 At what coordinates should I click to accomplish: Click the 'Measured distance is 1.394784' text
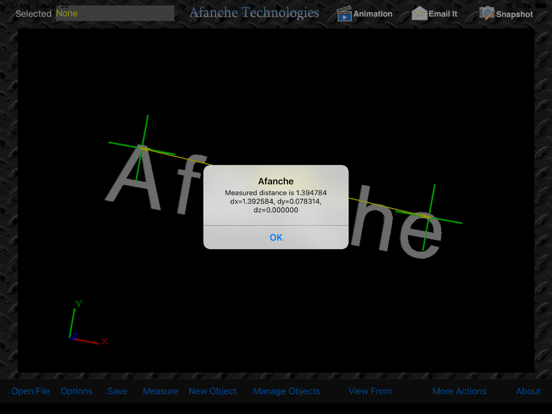pos(276,193)
